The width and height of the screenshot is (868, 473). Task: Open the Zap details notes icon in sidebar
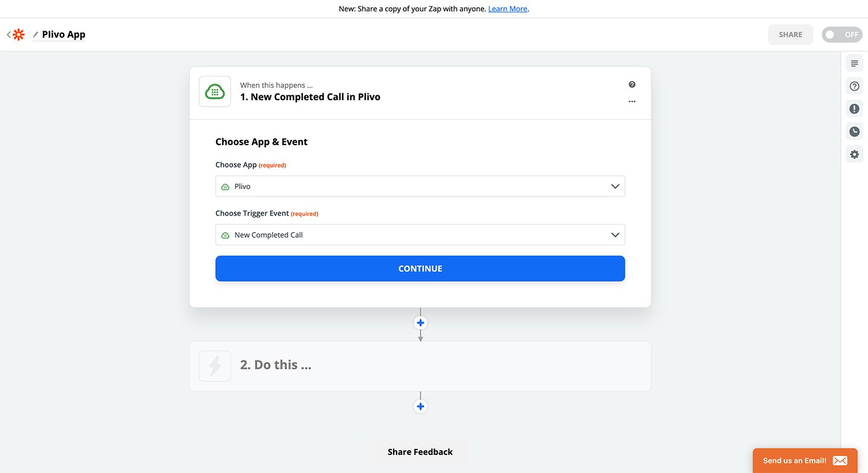click(x=854, y=63)
